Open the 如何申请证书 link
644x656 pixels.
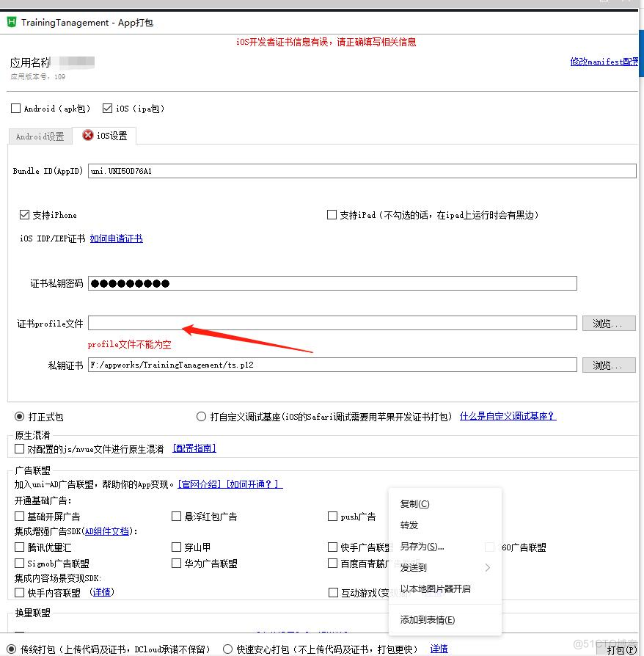[x=116, y=238]
